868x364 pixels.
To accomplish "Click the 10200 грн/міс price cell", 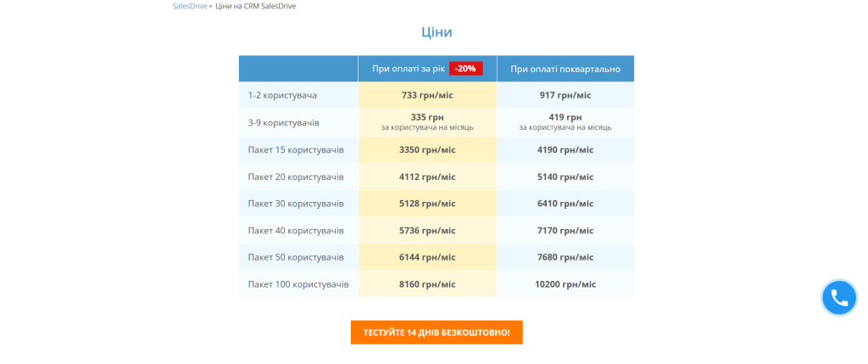I will [565, 284].
